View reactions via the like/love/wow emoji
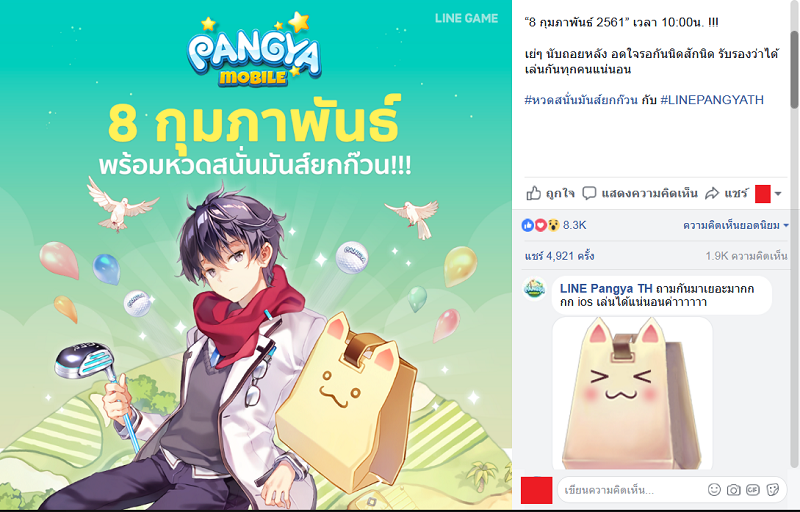 (x=540, y=225)
